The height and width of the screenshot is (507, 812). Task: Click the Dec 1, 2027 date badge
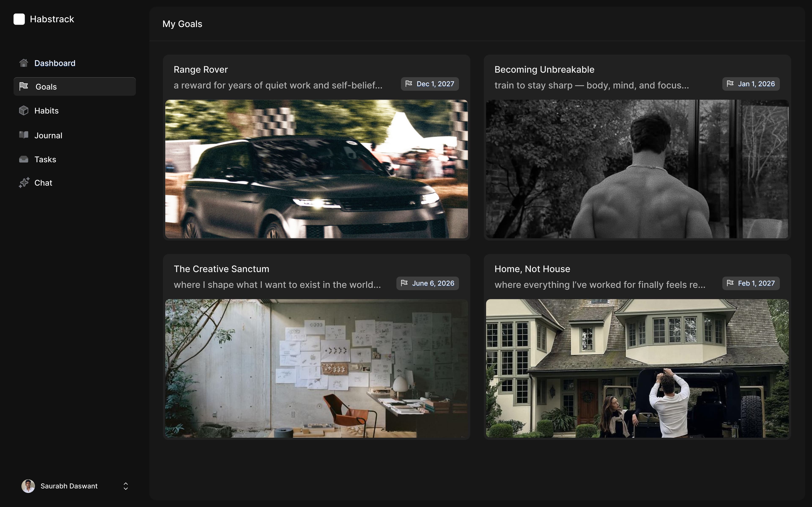[429, 84]
